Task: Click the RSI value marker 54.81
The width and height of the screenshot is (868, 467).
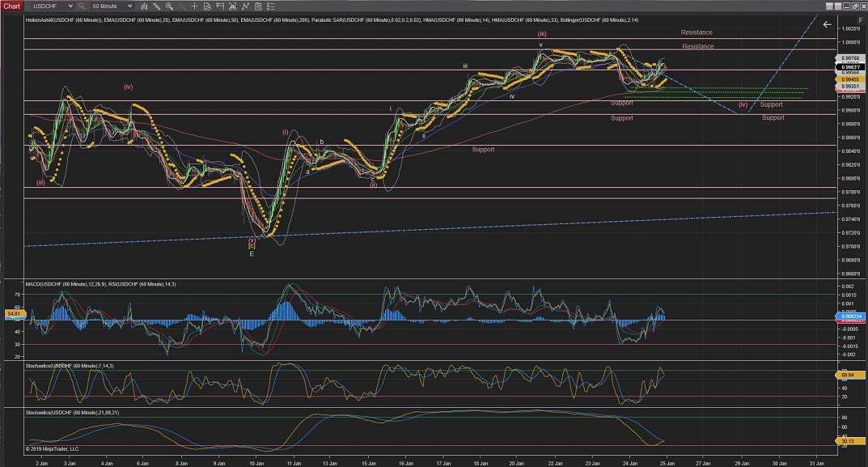Action: click(x=14, y=314)
